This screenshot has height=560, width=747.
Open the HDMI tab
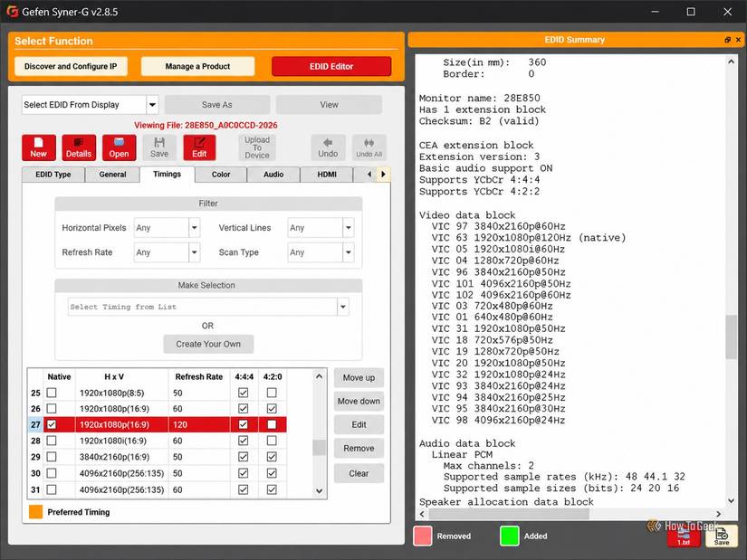[327, 175]
